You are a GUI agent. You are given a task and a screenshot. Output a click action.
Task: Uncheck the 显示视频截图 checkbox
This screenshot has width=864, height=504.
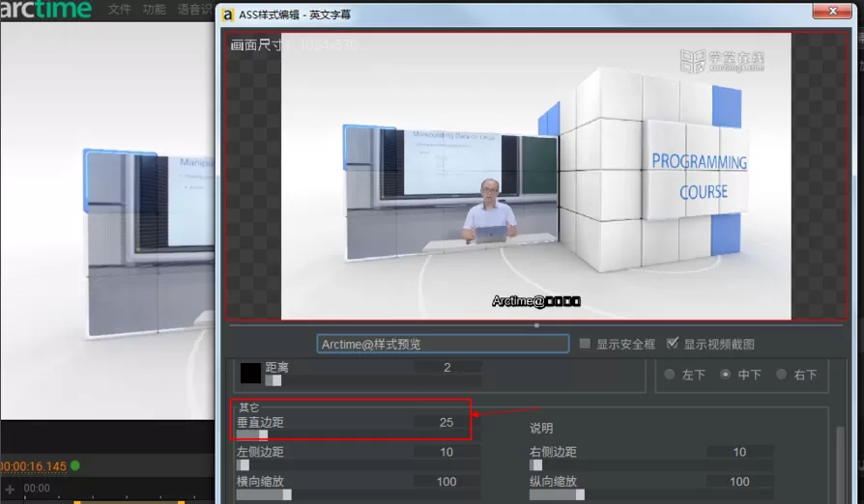point(673,344)
